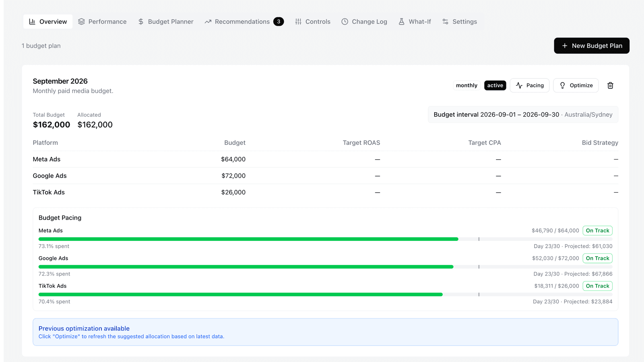Click the trending arrow icon beside Recommendations
Image resolution: width=644 pixels, height=362 pixels.
208,21
